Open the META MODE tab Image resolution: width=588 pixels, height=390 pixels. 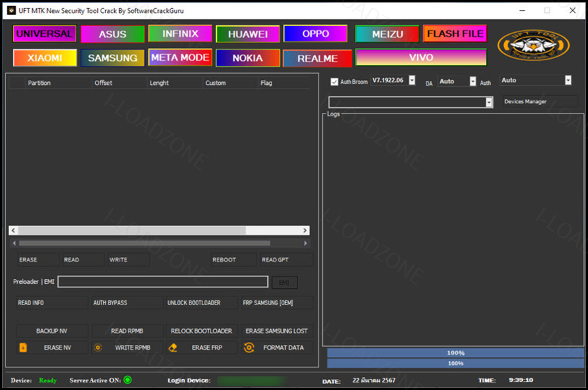point(180,57)
